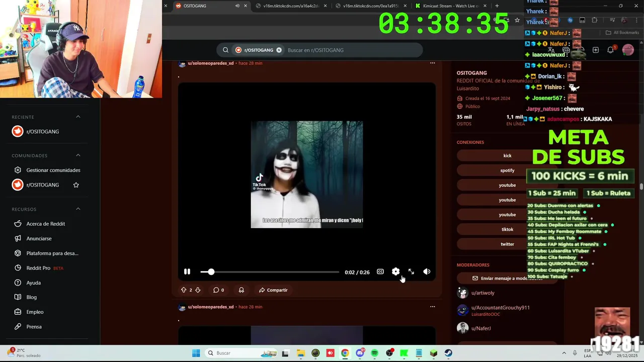Give an award to the first post

242,290
